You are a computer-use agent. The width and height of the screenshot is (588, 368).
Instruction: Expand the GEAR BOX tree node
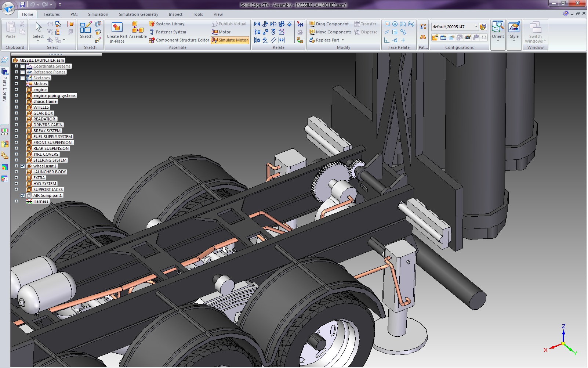pyautogui.click(x=16, y=113)
